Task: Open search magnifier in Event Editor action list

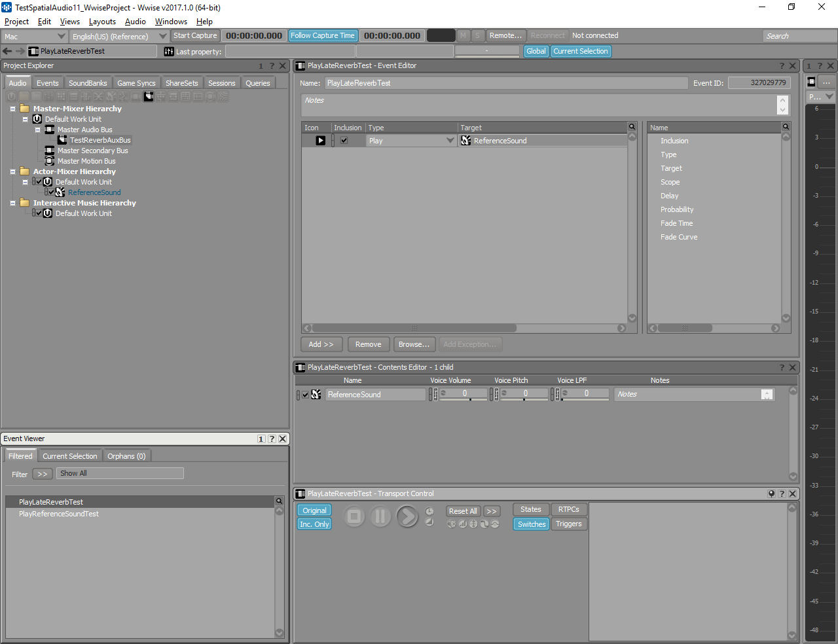Action: coord(632,127)
